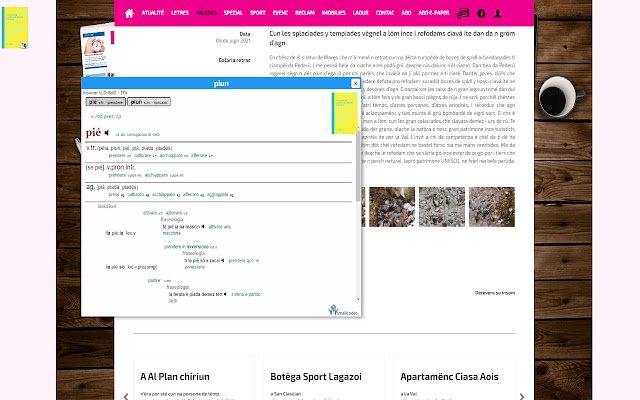This screenshot has height=400, width=640.
Task: Open CONTAC menu item
Action: point(384,13)
